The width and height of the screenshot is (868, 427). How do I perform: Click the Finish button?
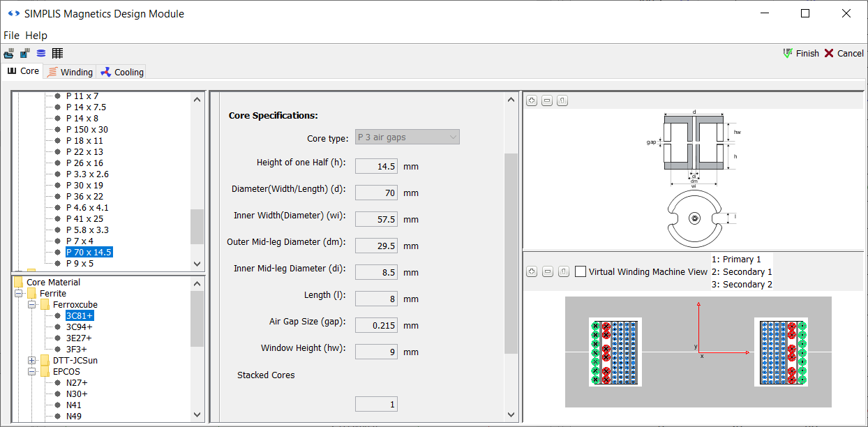click(800, 54)
